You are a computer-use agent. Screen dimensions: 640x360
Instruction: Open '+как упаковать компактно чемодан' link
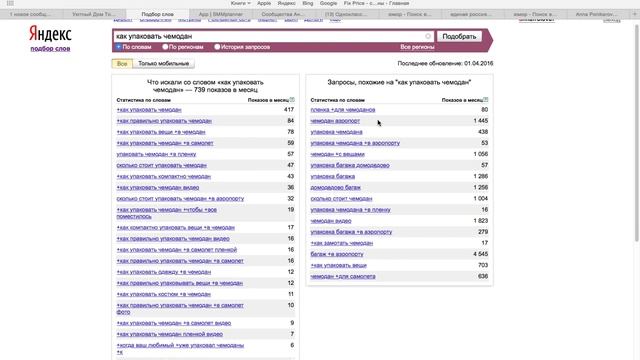164,176
